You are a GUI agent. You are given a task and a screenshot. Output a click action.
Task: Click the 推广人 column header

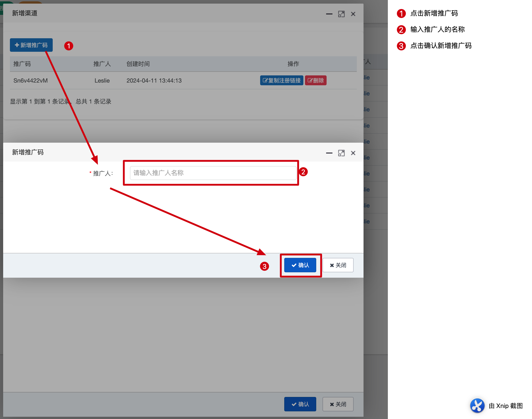(102, 64)
